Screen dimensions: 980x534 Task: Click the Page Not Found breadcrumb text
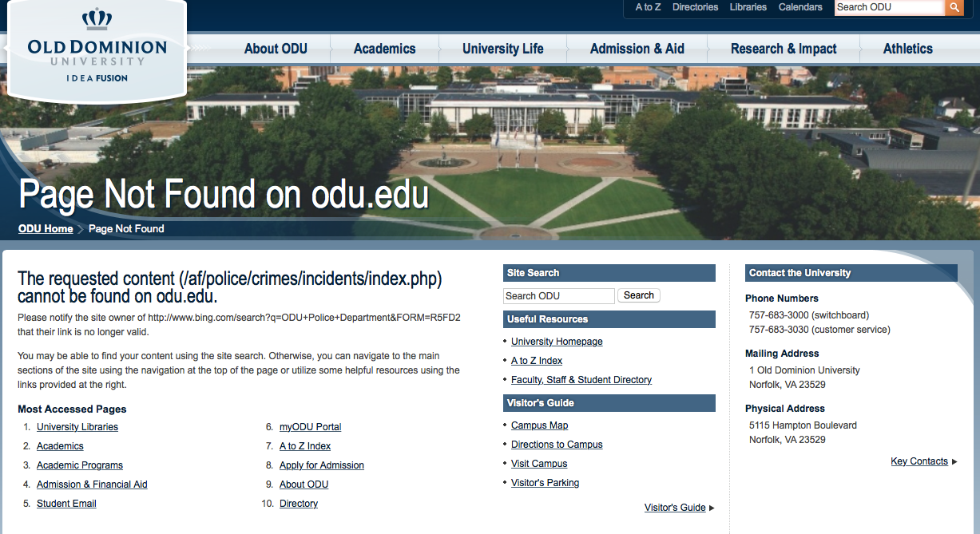click(x=126, y=228)
